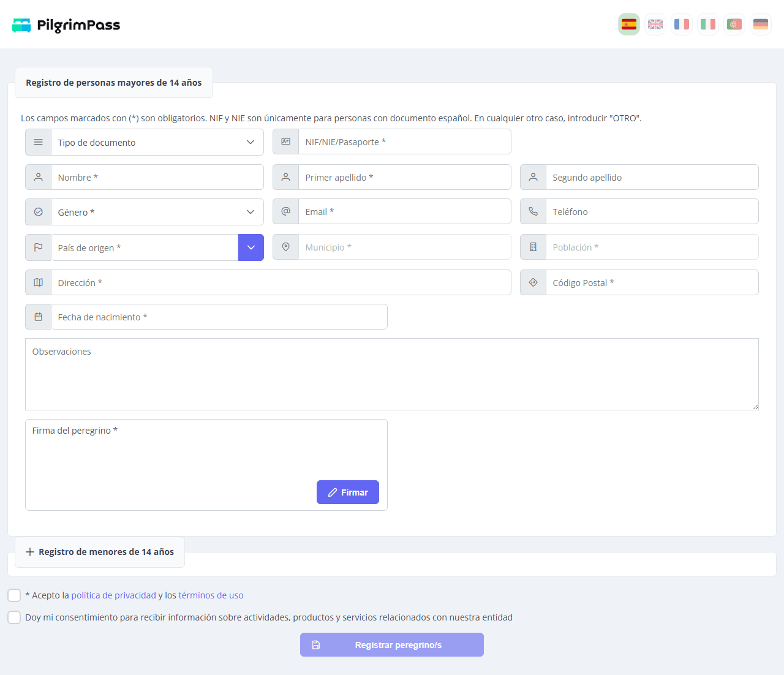Click the location pin icon beside Municipio
This screenshot has width=784, height=675.
coord(285,247)
